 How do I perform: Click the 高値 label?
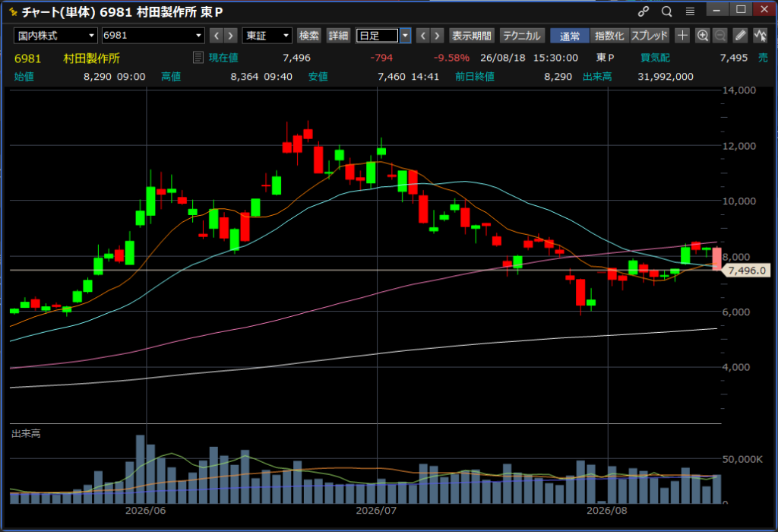coord(171,77)
